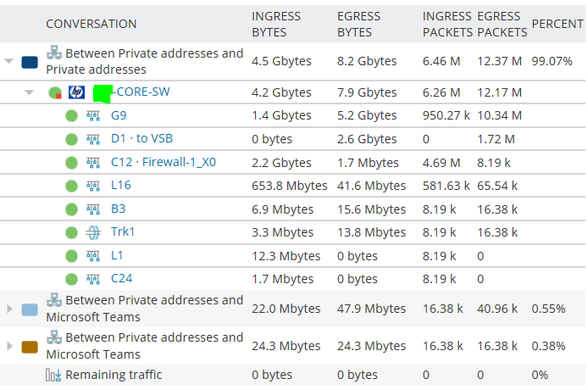
Task: Sort by the CONVERSATION column header
Action: pos(92,24)
